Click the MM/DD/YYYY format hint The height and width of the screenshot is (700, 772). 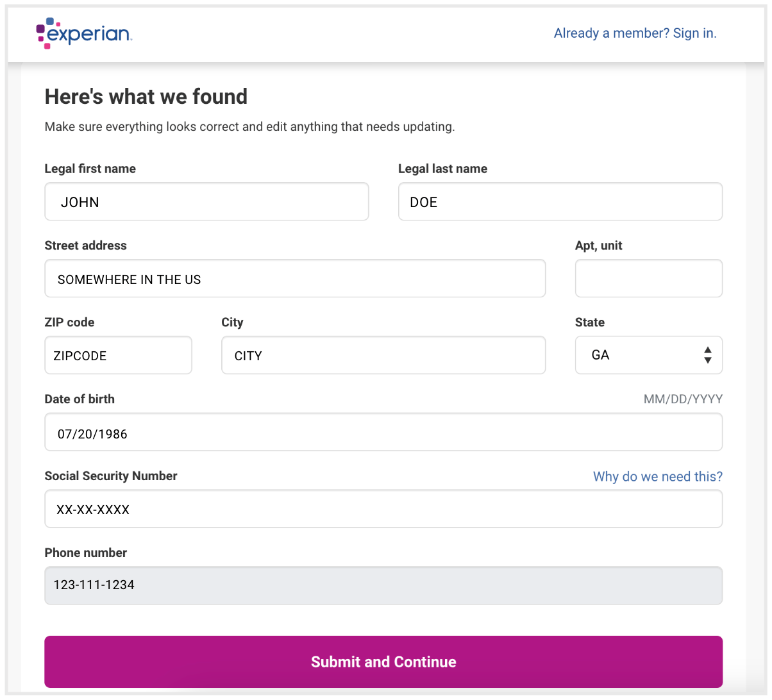683,399
